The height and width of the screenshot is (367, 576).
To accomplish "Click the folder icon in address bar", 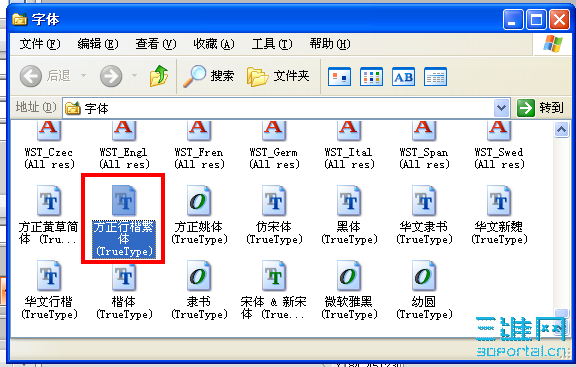I will click(73, 108).
